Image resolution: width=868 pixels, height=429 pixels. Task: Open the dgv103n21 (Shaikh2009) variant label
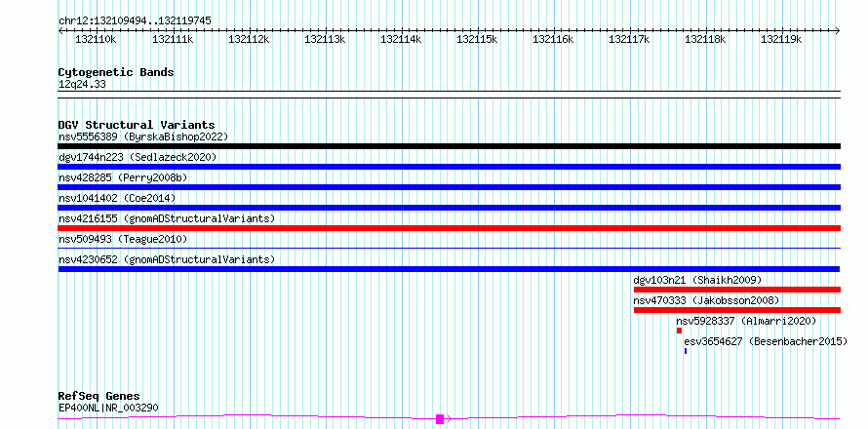697,280
